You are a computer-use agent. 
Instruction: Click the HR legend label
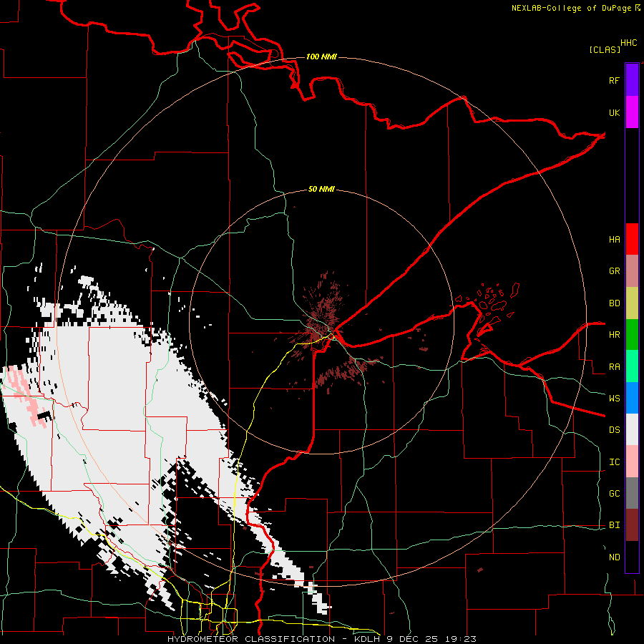(x=614, y=335)
